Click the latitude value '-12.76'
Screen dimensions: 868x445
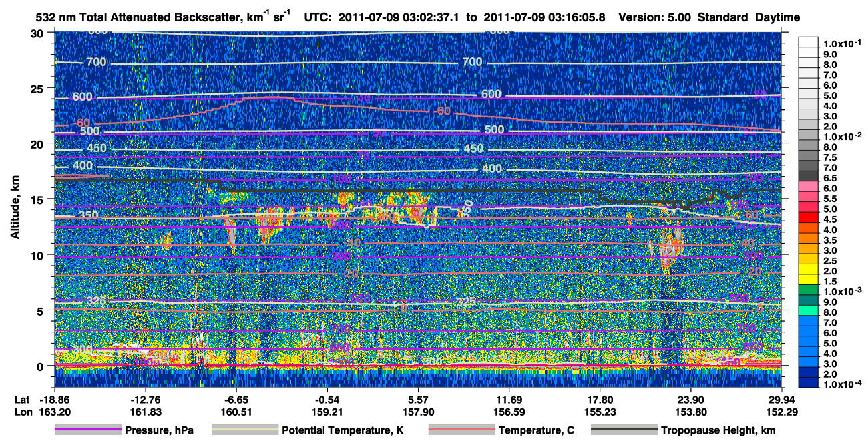(x=144, y=400)
